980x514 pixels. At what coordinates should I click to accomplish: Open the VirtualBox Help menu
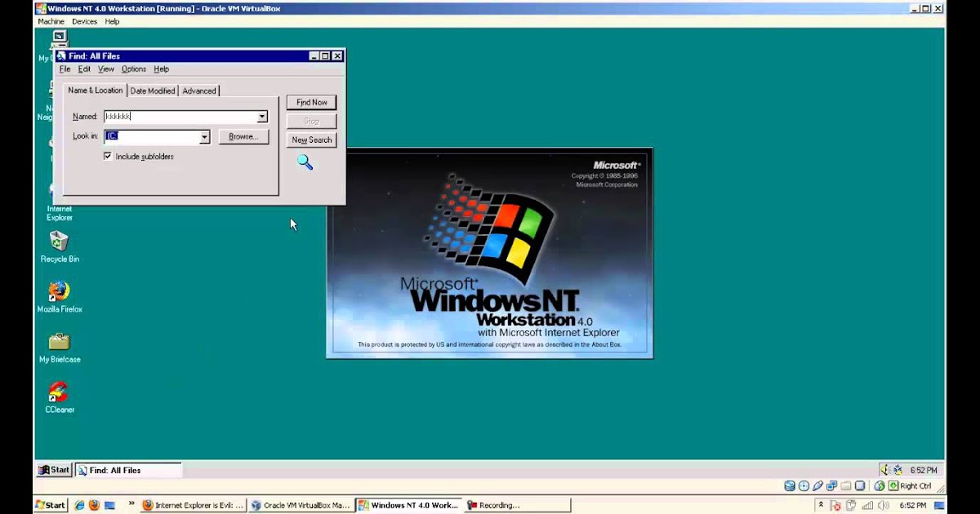coord(112,22)
